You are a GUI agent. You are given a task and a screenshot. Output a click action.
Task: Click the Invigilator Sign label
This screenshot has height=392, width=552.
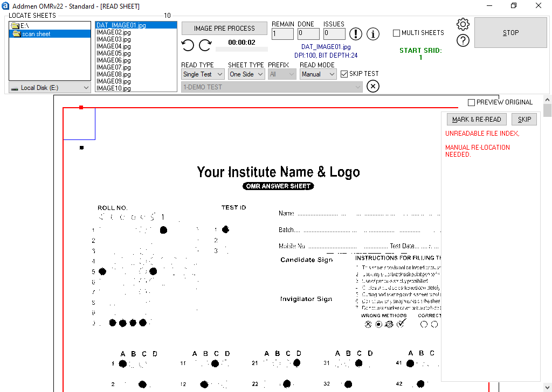tap(306, 299)
